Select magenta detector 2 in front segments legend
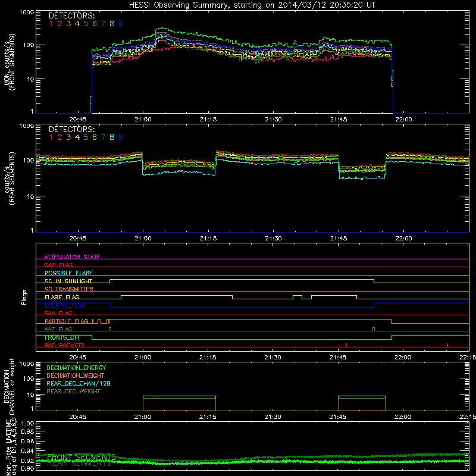Image resolution: width=476 pixels, height=476 pixels. pos(60,24)
